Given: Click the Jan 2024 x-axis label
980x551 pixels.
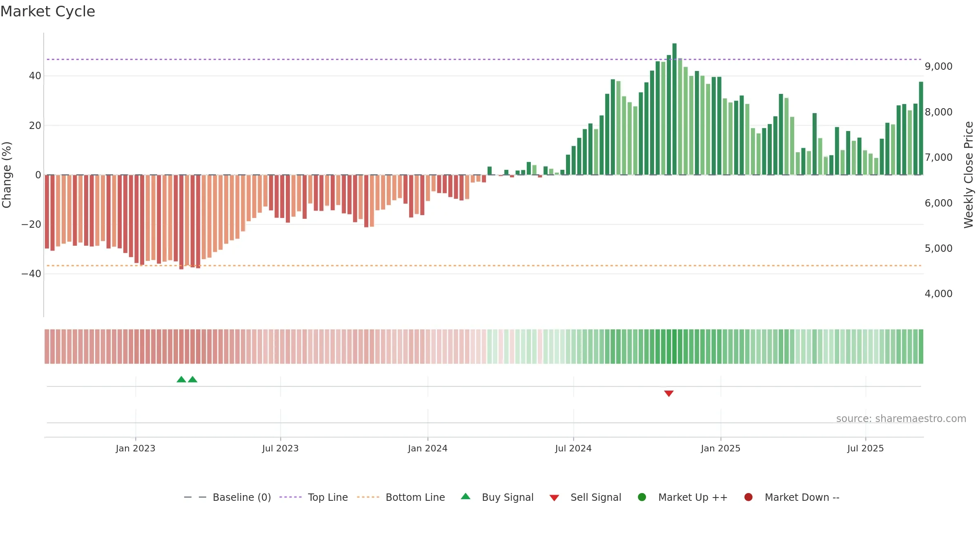Looking at the screenshot, I should tap(428, 448).
